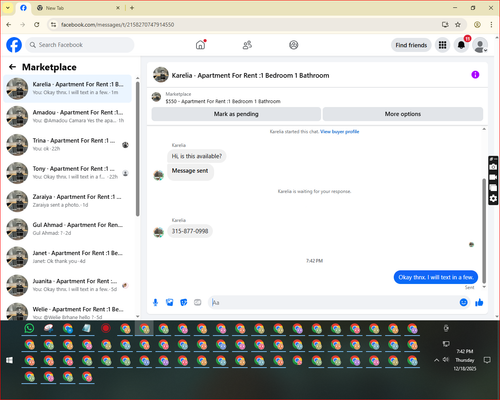Click the video recorder icon in side widget
The height and width of the screenshot is (400, 500).
point(493,177)
